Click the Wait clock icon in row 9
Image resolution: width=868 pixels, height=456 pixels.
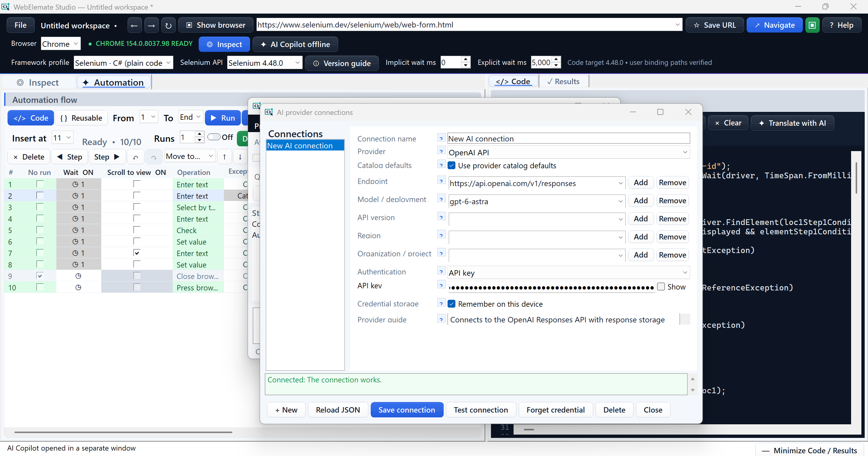(x=78, y=276)
